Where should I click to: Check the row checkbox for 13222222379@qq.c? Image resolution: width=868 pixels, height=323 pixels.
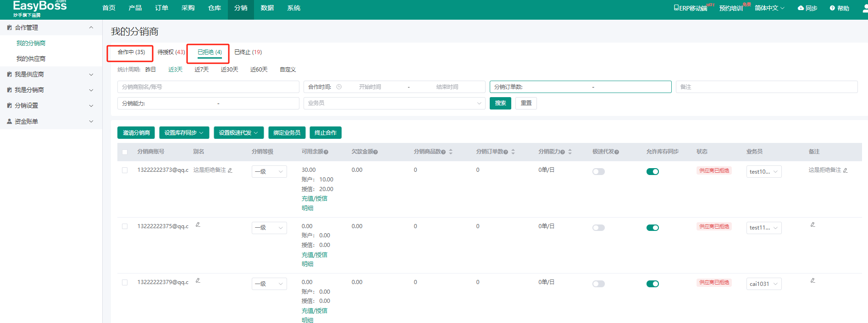pos(125,283)
